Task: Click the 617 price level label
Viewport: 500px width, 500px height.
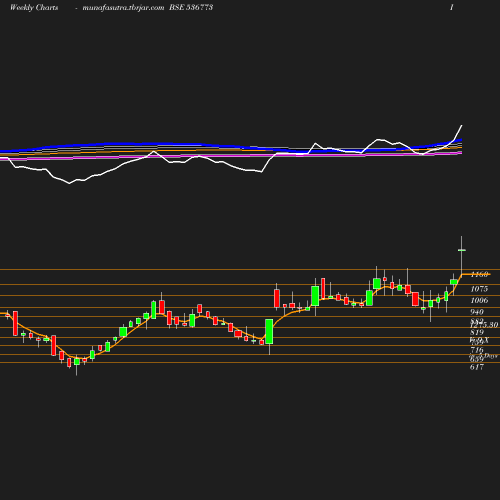Action: click(477, 367)
